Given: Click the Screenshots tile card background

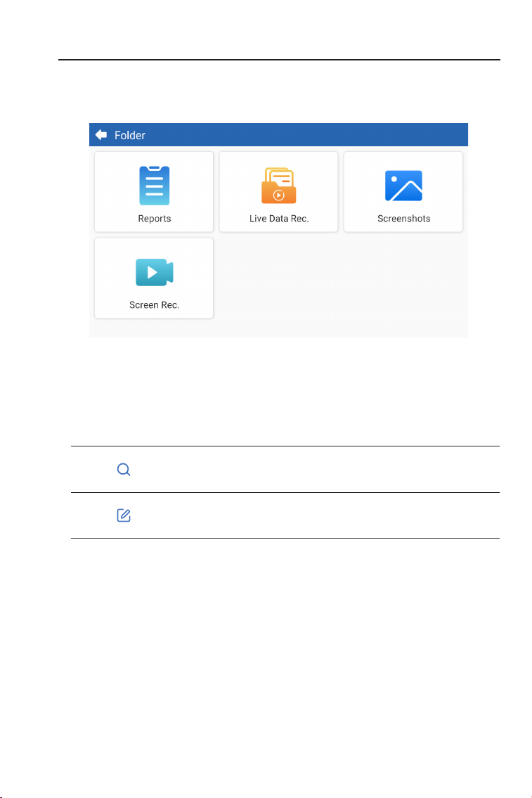Looking at the screenshot, I should point(403,192).
